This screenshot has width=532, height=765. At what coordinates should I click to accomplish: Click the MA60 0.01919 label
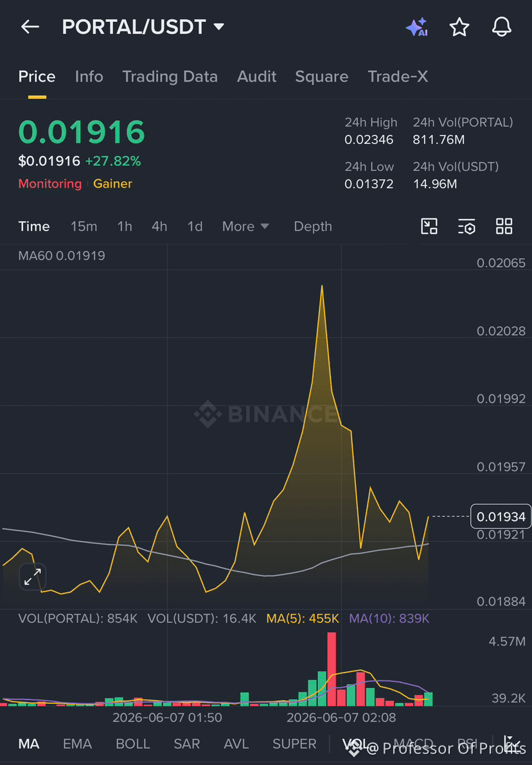pyautogui.click(x=62, y=256)
